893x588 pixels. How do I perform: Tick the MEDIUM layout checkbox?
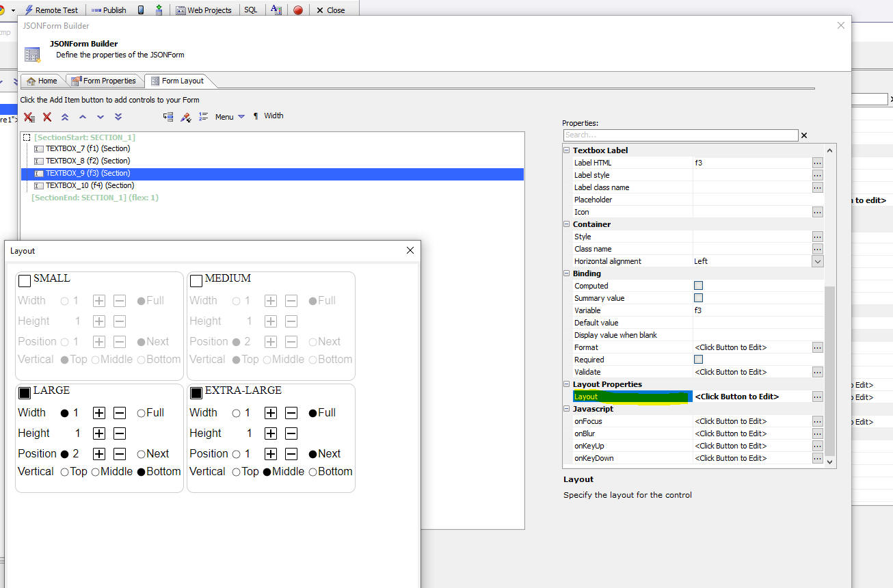coord(196,280)
